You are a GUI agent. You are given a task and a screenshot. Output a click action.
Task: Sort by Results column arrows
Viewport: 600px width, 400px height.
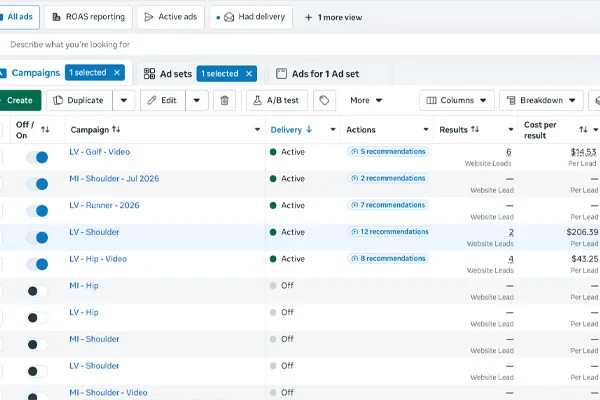pos(475,129)
